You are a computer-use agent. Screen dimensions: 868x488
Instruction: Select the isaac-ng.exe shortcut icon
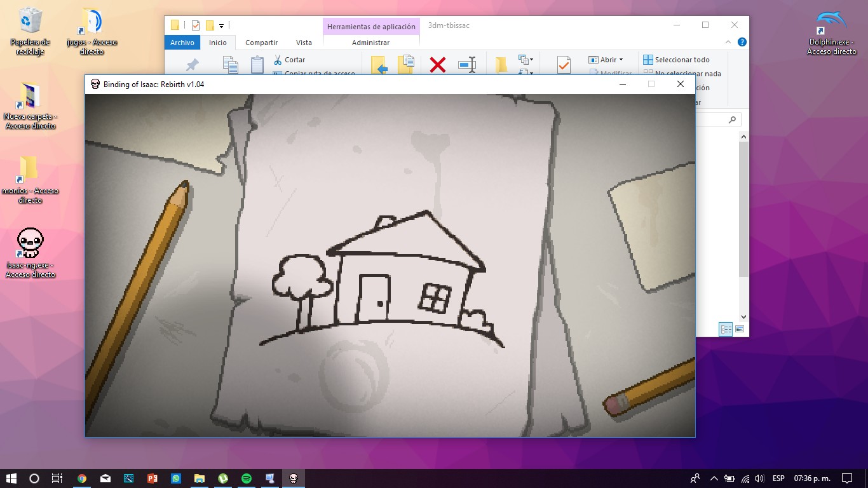tap(30, 253)
